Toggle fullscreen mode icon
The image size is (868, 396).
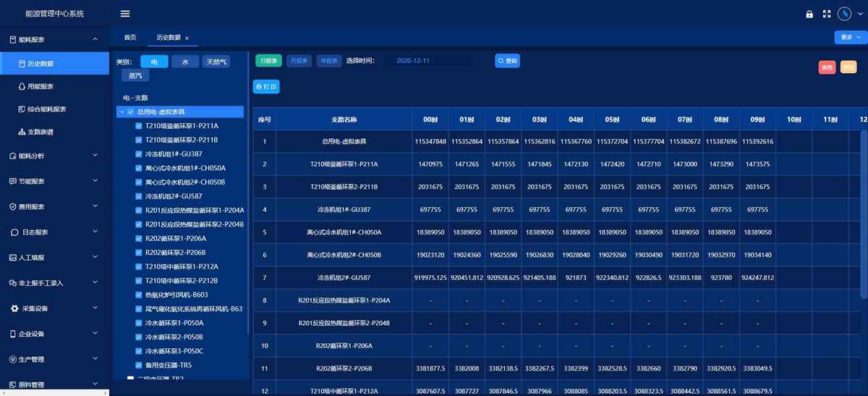(x=827, y=14)
